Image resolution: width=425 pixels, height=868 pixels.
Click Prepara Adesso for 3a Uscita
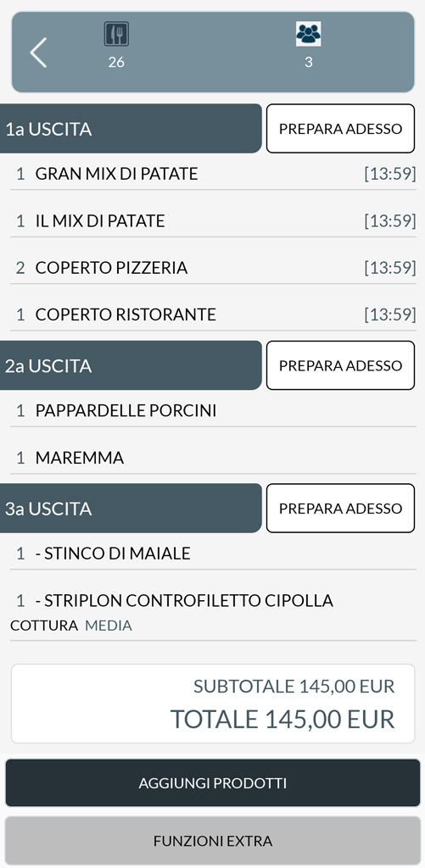pos(340,509)
